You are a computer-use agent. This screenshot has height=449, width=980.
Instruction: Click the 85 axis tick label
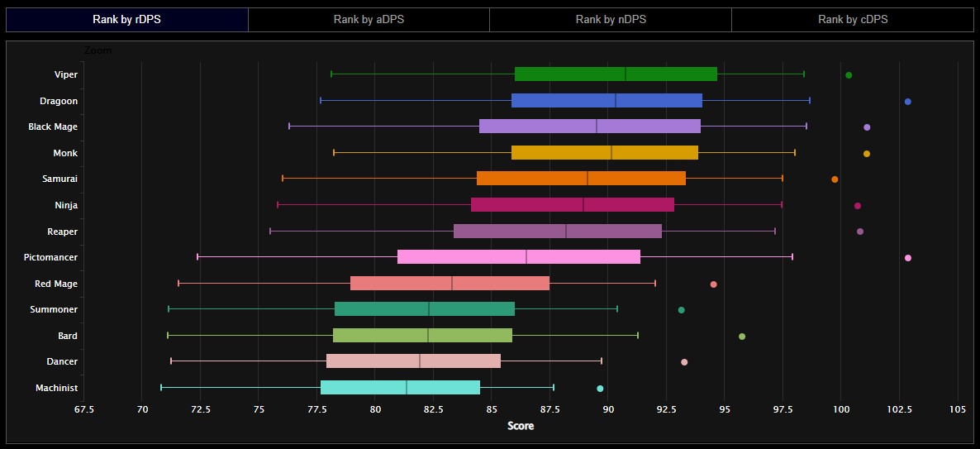(492, 409)
